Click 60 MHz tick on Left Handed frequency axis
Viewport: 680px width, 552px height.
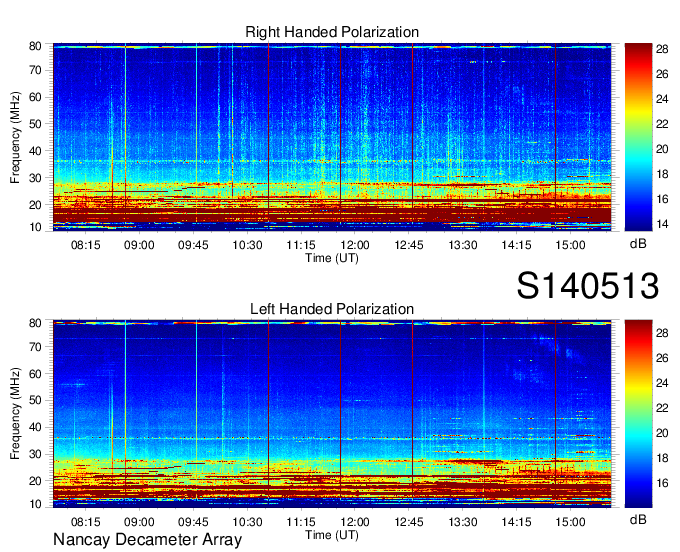(x=35, y=374)
